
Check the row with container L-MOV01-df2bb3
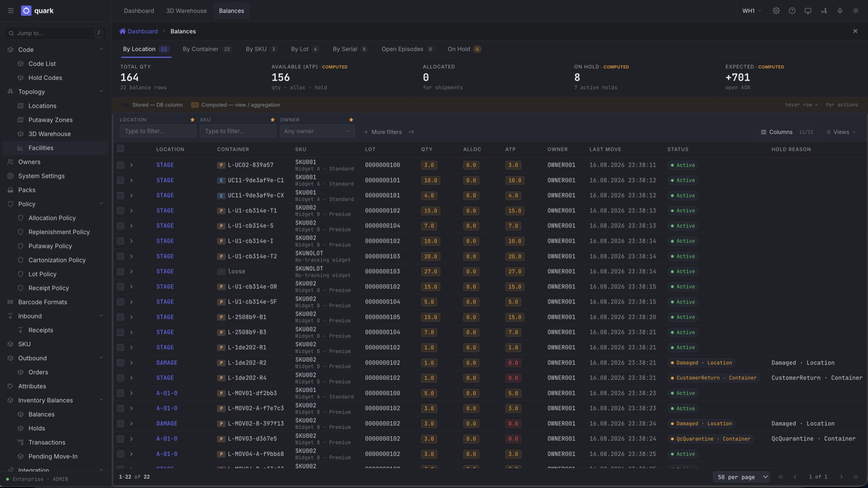click(x=121, y=393)
